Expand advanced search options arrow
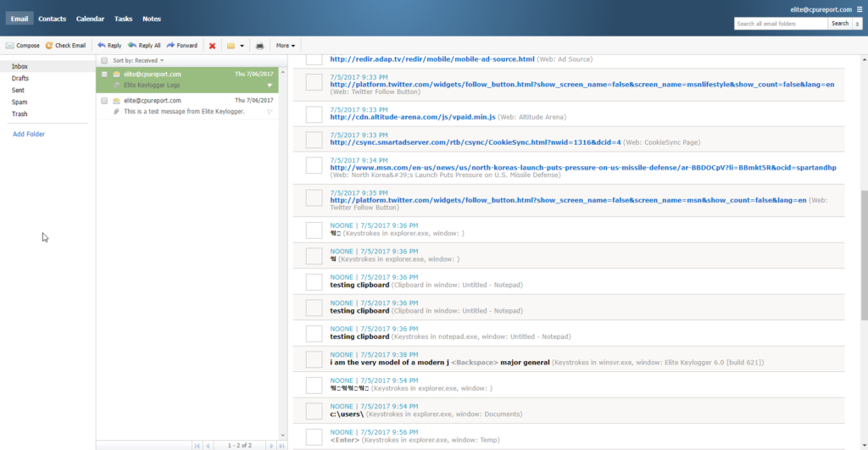This screenshot has height=450, width=868. 858,24
